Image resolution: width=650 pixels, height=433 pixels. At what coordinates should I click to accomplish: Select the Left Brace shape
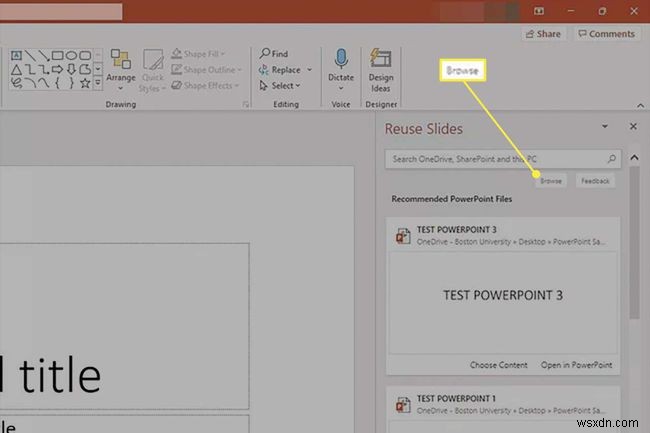[x=58, y=83]
